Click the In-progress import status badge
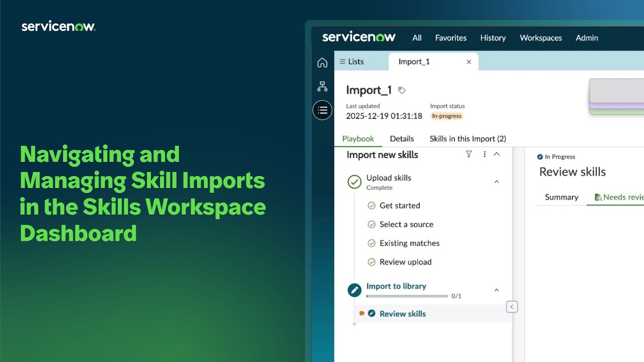644x362 pixels. click(447, 116)
